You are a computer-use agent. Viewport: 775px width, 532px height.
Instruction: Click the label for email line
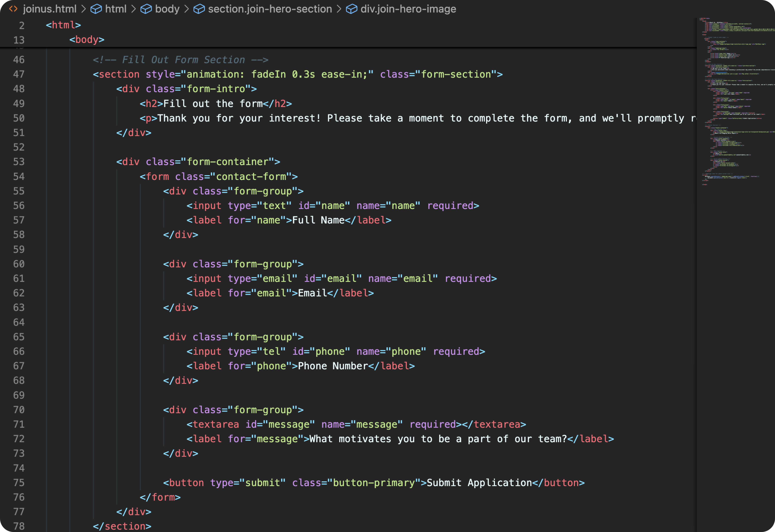point(280,293)
